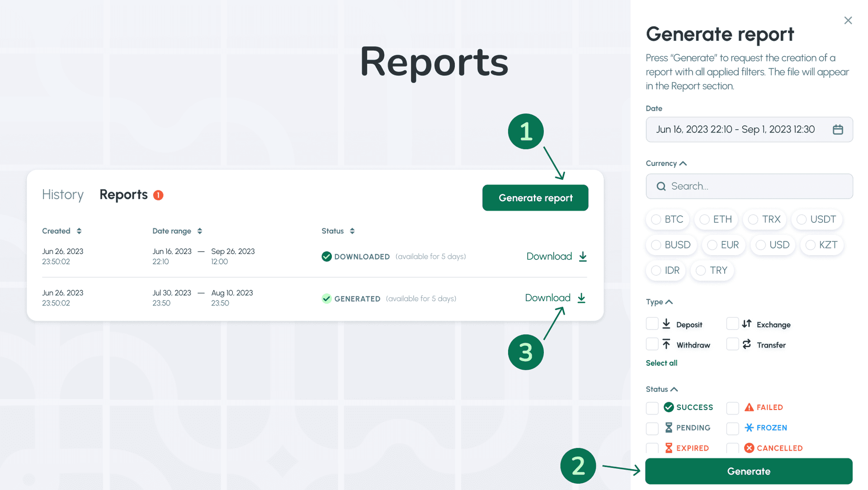Select the IDR currency option
The height and width of the screenshot is (490, 868).
pos(665,270)
